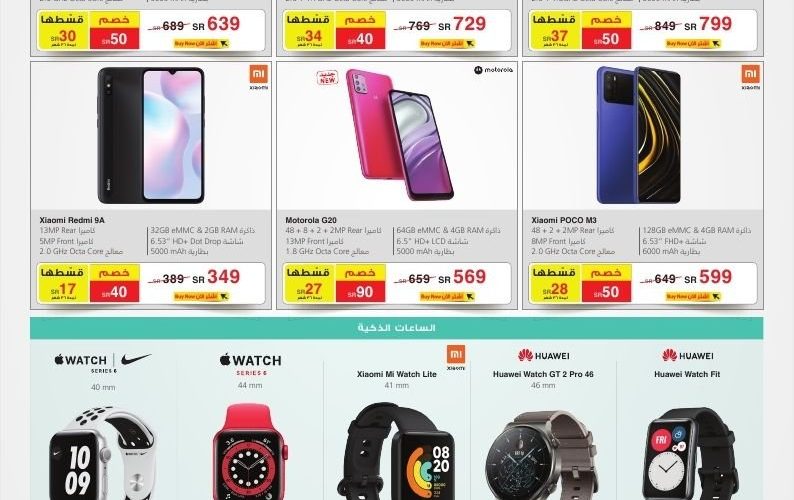Click the Xiaomi logo above POCO M3

pos(750,78)
